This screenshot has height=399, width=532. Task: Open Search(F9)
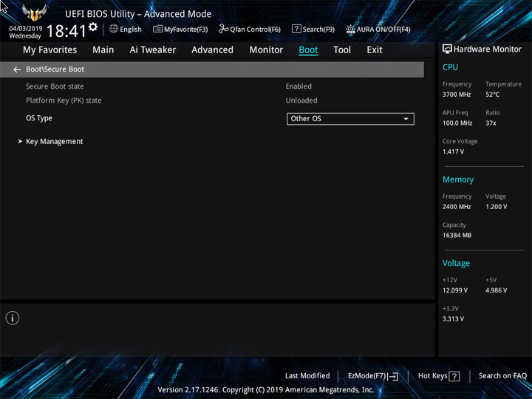tap(313, 29)
